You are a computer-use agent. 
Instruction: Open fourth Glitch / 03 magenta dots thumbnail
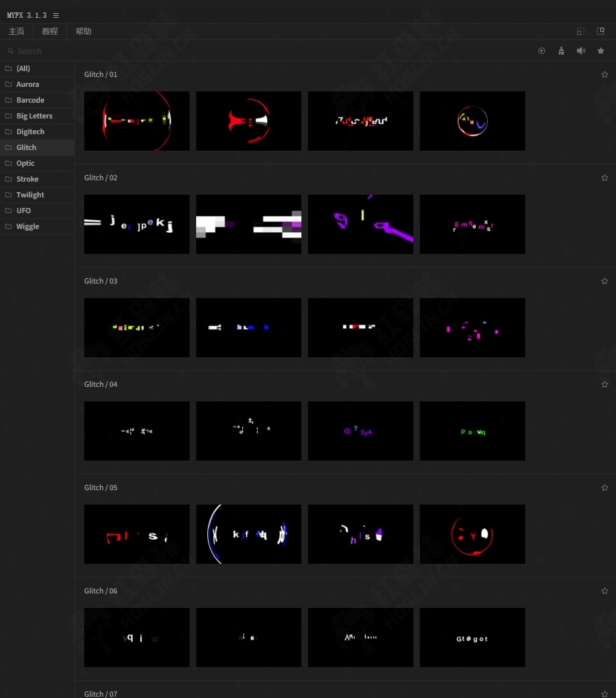(x=472, y=328)
